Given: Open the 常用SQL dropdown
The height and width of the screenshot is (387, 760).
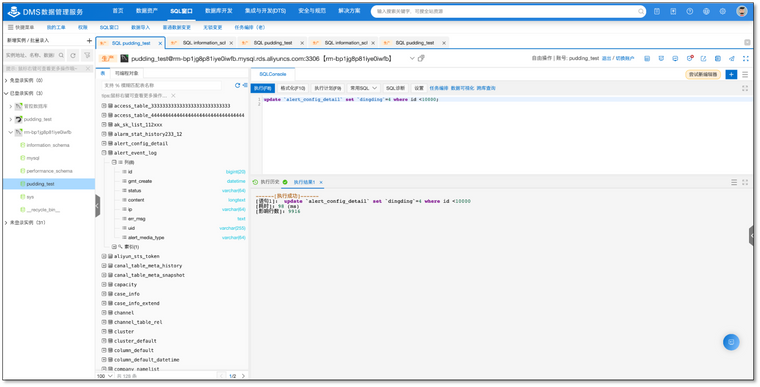Looking at the screenshot, I should (x=364, y=88).
